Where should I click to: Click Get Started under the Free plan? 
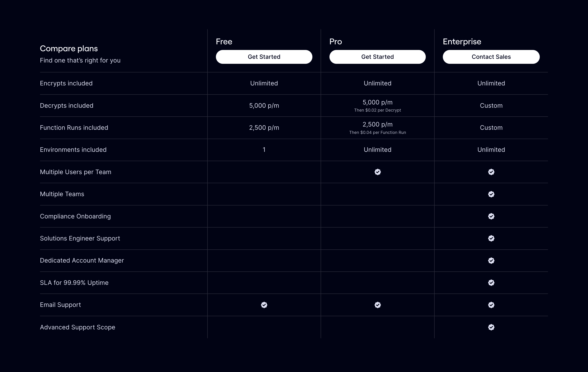[264, 57]
